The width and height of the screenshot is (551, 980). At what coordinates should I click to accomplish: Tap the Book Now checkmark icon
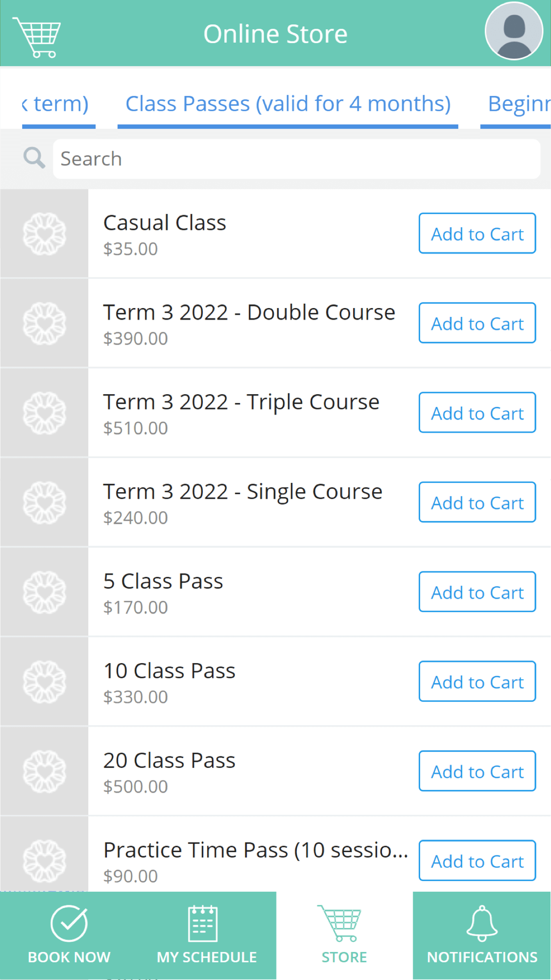(69, 923)
